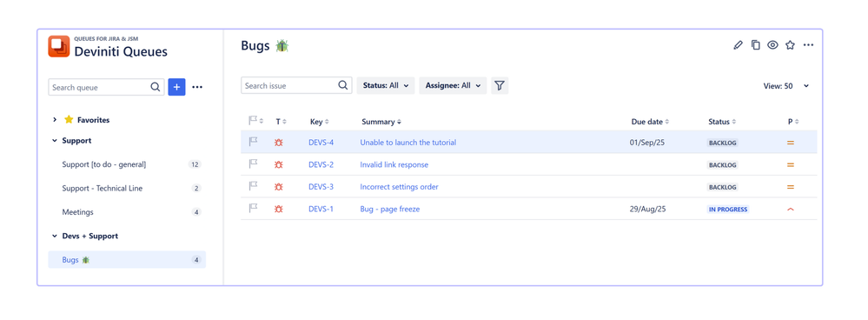Image resolution: width=868 pixels, height=320 pixels.
Task: Click BACKLOG status badge on DEVS-3 row
Action: click(x=722, y=187)
